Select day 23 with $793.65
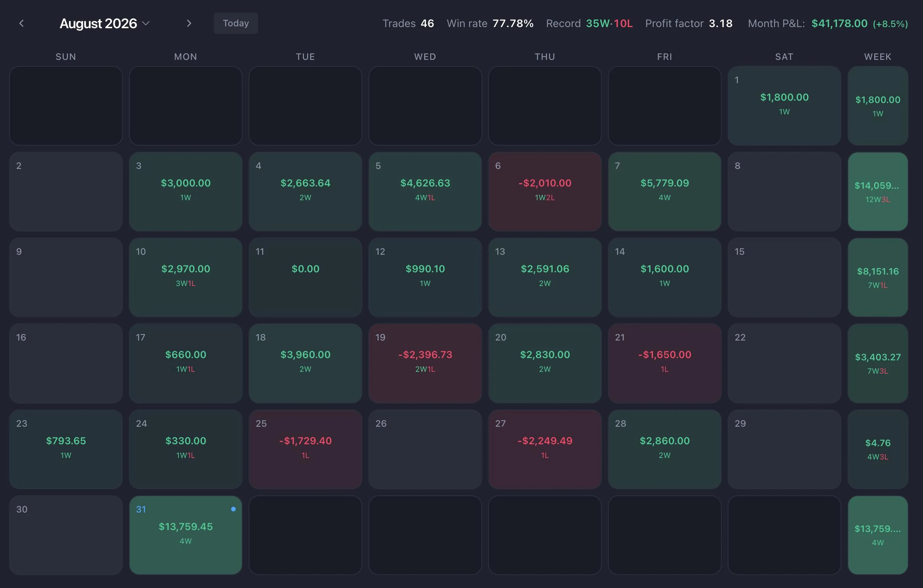923x588 pixels. point(66,449)
